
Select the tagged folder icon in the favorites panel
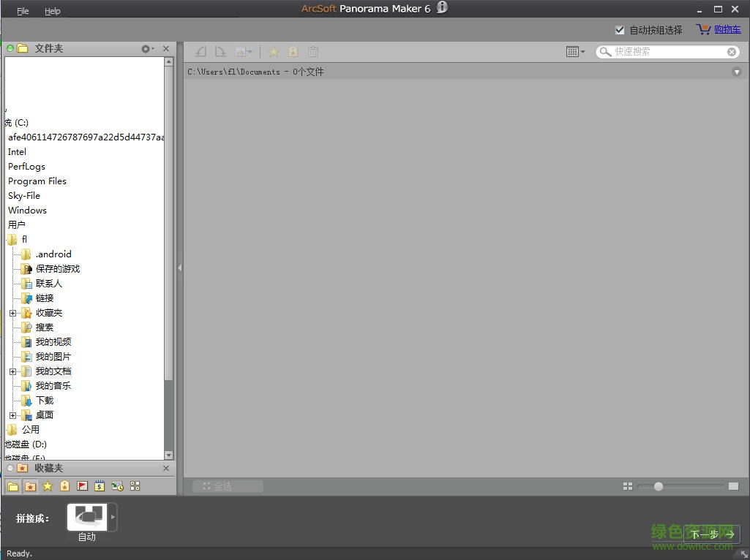[x=30, y=485]
